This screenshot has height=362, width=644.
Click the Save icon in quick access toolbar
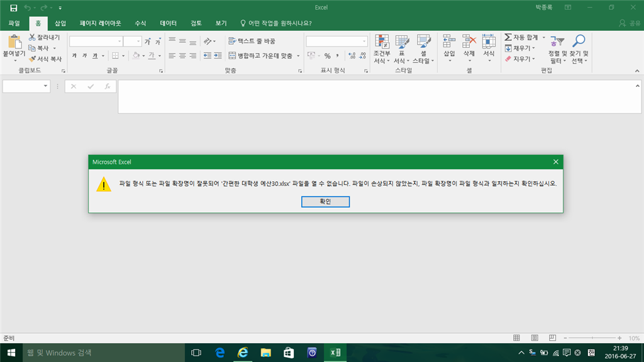point(14,8)
